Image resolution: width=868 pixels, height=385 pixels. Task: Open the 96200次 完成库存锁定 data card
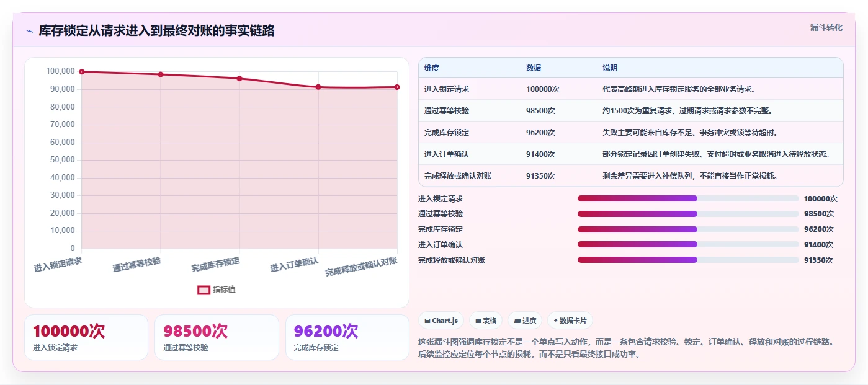click(347, 337)
